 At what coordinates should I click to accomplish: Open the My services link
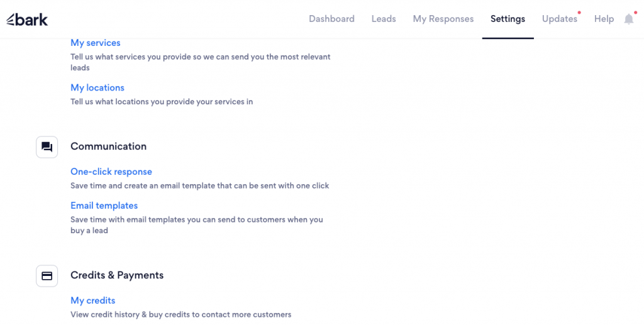(x=96, y=43)
